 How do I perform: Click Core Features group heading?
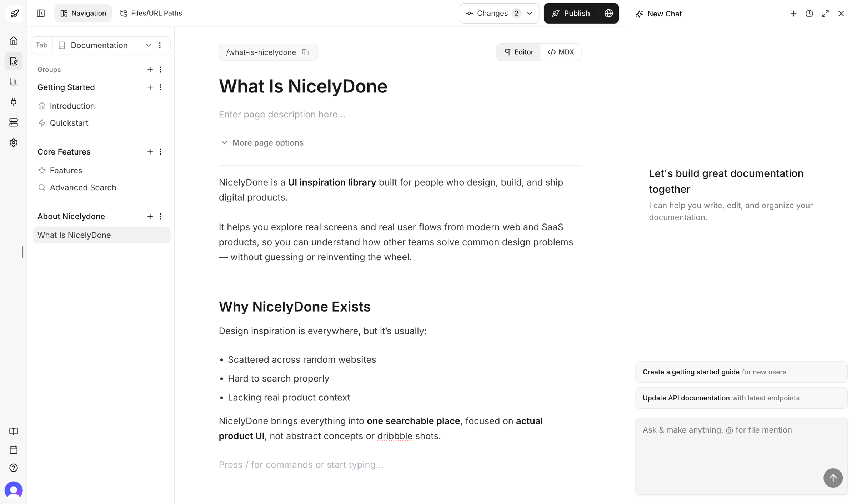pyautogui.click(x=64, y=152)
